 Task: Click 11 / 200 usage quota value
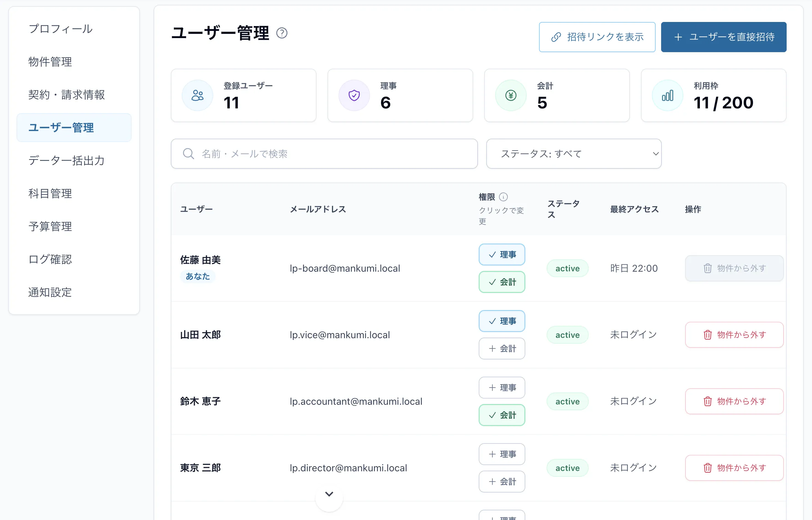click(x=724, y=103)
